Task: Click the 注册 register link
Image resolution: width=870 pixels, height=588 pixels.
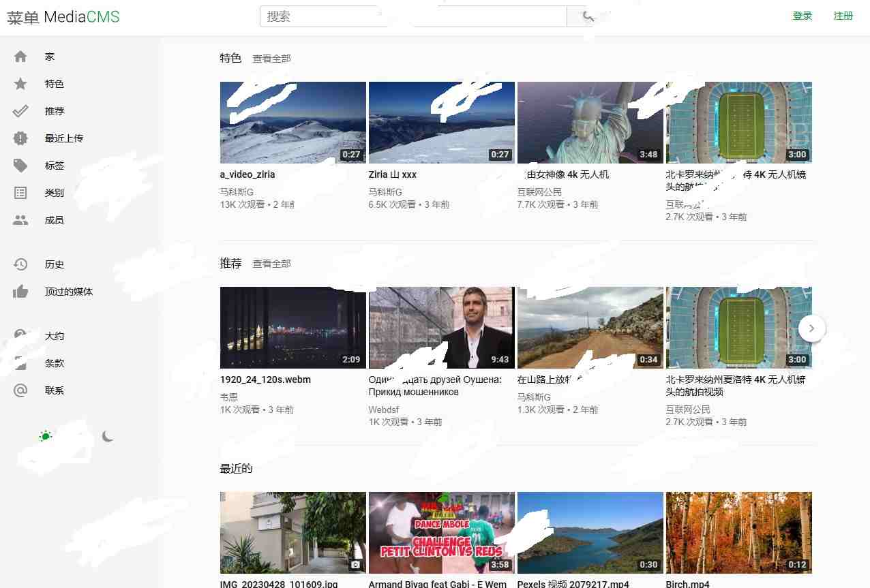Action: tap(843, 16)
